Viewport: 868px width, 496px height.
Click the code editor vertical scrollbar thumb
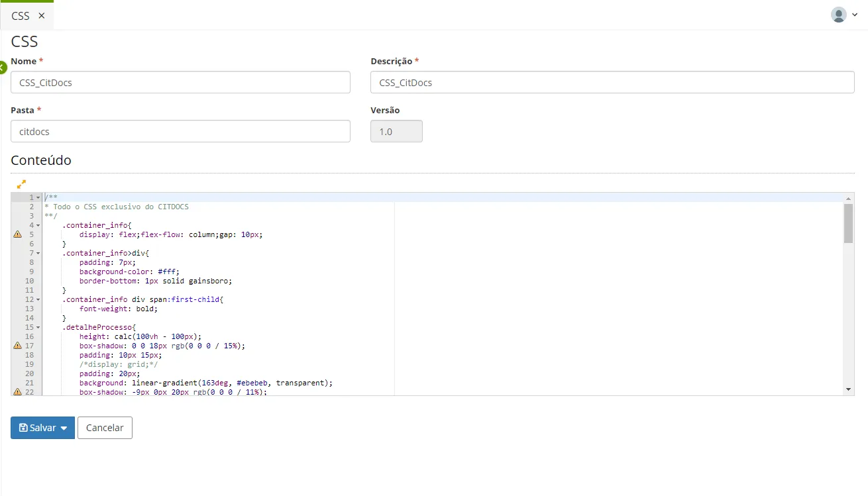tap(849, 224)
